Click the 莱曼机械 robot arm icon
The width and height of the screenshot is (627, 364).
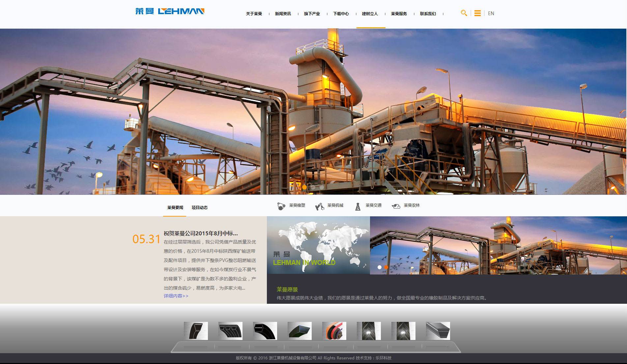point(320,206)
